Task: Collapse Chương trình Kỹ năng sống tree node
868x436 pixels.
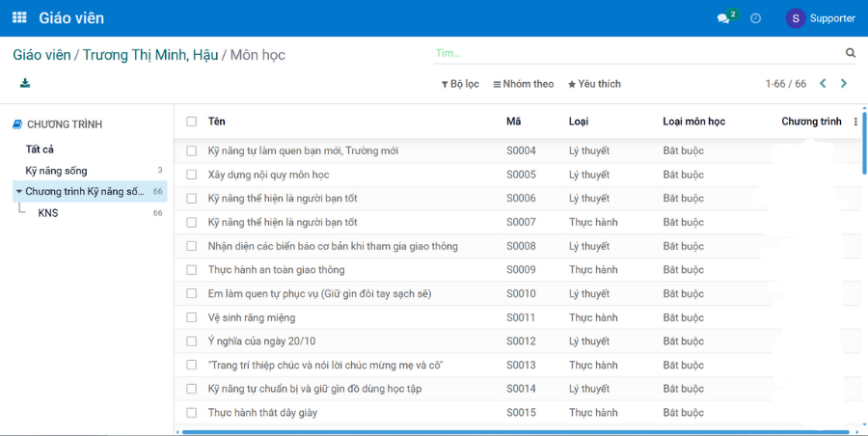Action: point(18,191)
